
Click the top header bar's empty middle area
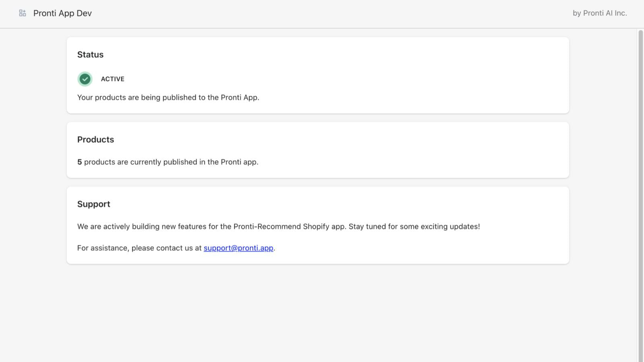[322, 13]
